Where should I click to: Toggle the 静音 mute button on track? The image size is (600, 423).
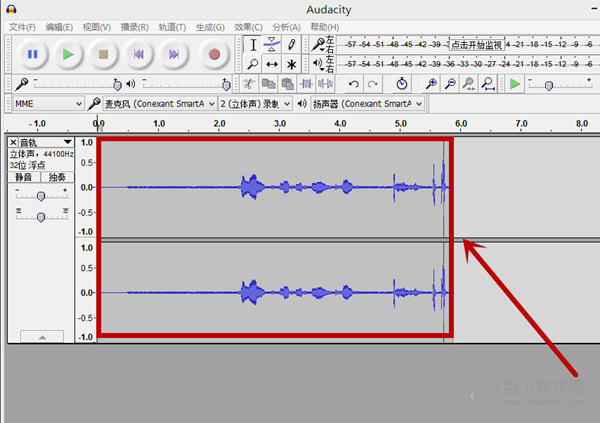tap(24, 177)
